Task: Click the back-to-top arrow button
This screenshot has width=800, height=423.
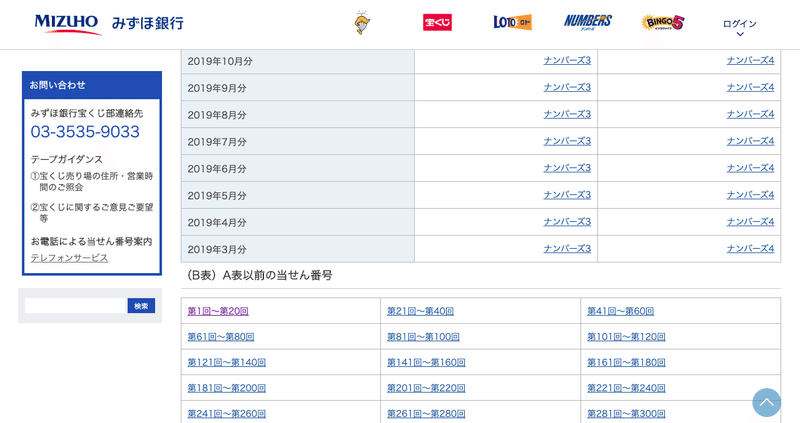Action: click(x=766, y=403)
